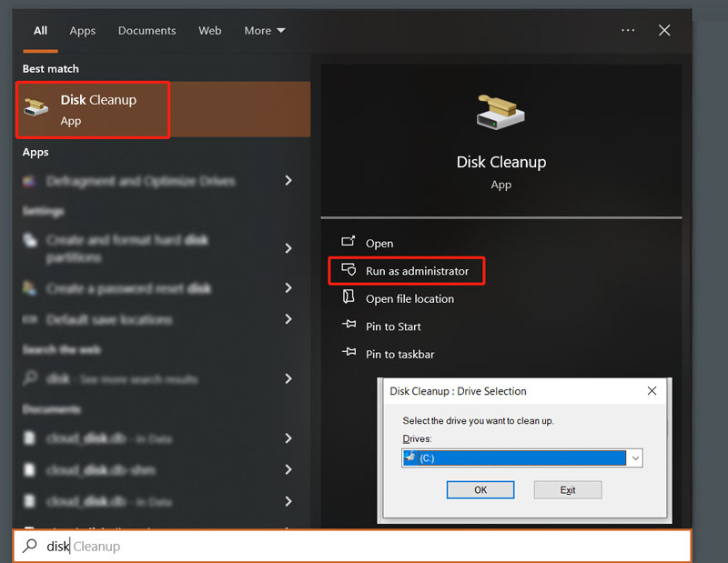The image size is (728, 563).
Task: Expand Create and format hard disk partitions arrow
Action: tap(288, 248)
